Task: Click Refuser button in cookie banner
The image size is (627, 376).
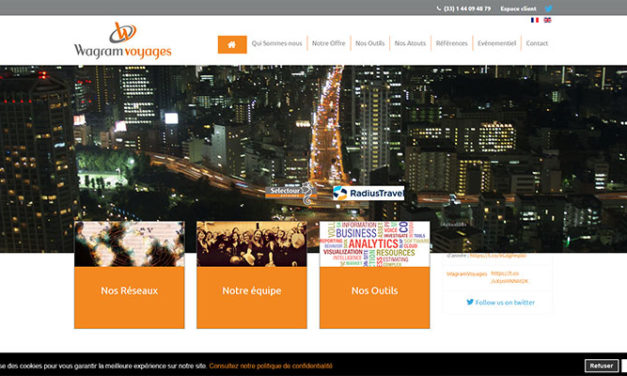Action: (x=601, y=366)
